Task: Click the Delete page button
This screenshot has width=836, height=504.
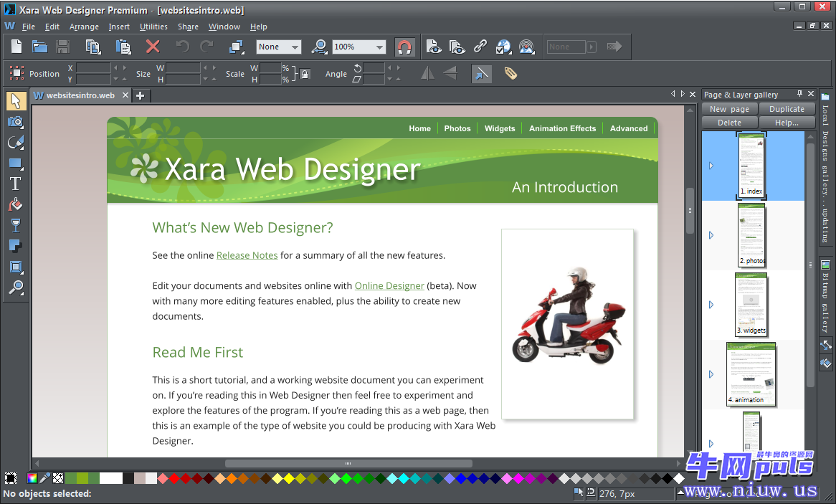Action: 729,123
